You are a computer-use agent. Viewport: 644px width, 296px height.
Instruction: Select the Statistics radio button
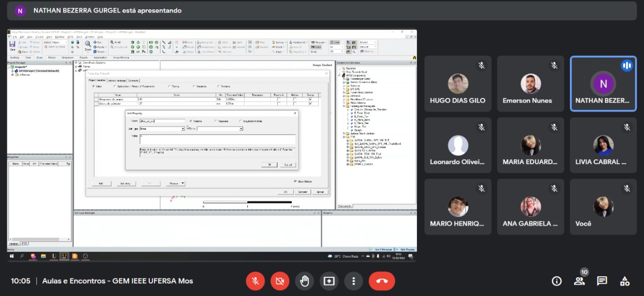(218, 86)
